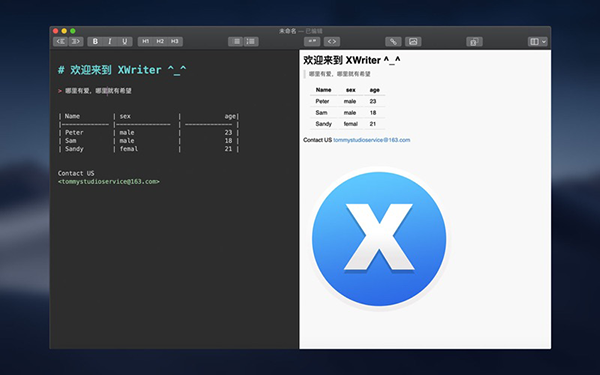Toggle the split view layout button

[x=534, y=41]
